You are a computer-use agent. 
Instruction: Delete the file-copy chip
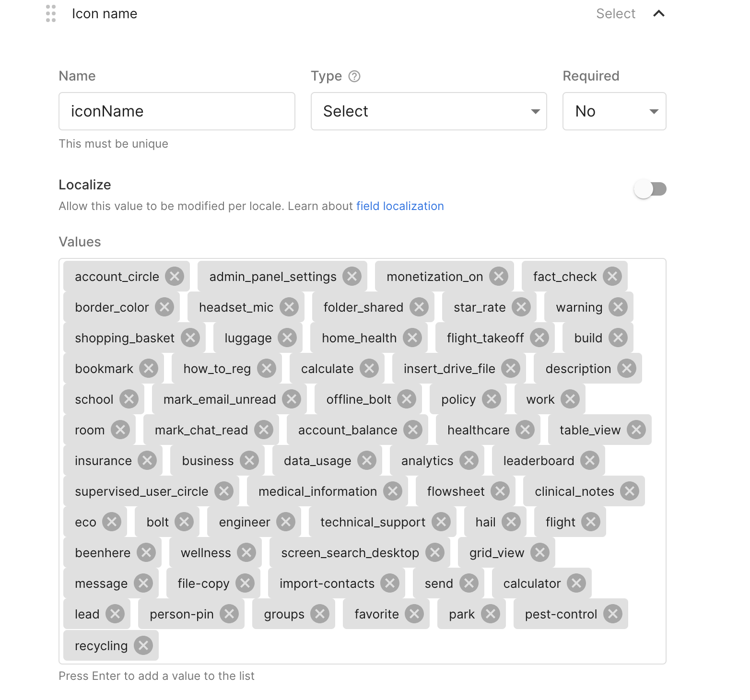[x=245, y=583]
